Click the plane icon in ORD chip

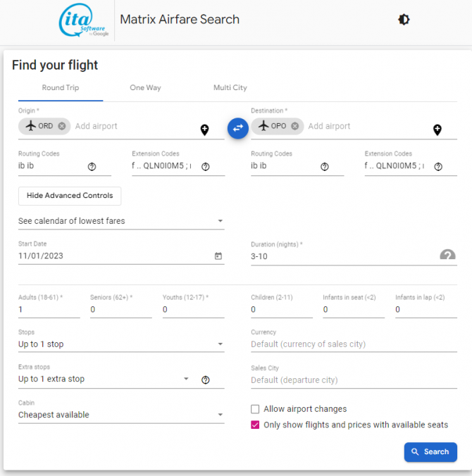tap(31, 125)
